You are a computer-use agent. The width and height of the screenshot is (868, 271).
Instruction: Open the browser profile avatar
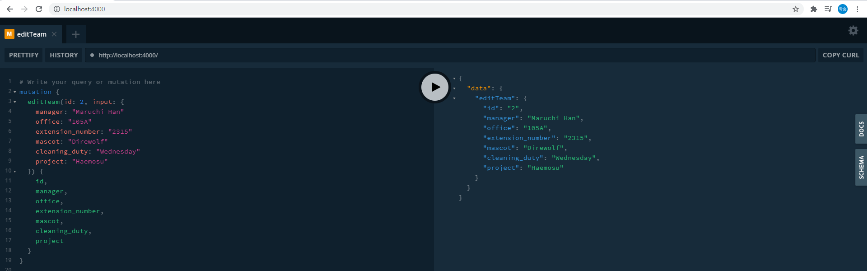pos(843,9)
